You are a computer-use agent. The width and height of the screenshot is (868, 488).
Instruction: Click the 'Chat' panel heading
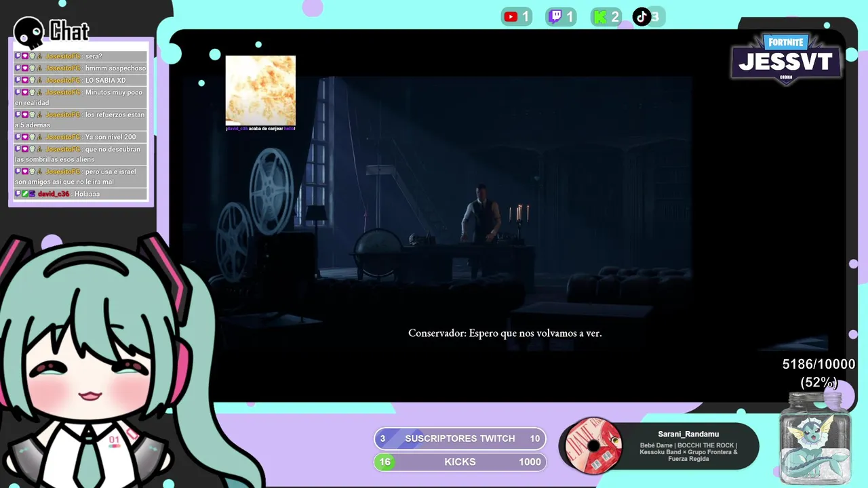[69, 30]
